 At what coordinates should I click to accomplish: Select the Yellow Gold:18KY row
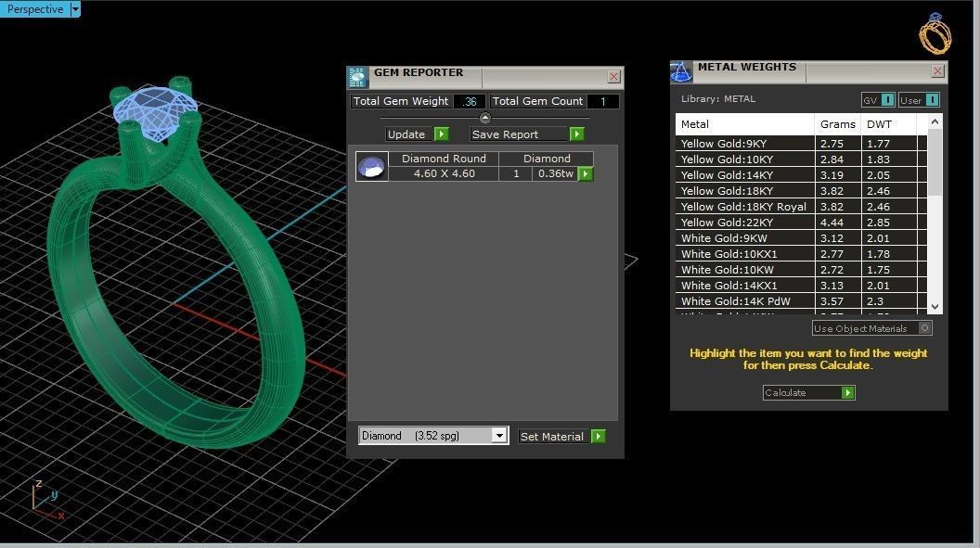(801, 191)
